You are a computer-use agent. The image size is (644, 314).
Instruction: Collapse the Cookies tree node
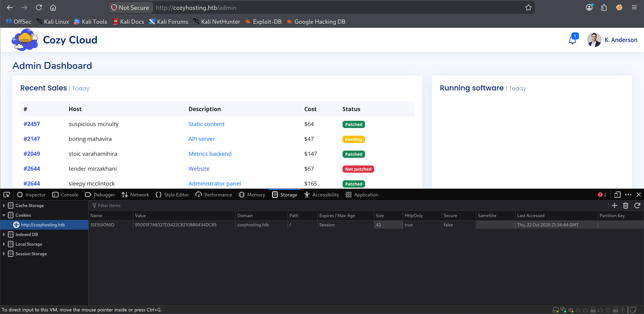tap(4, 215)
